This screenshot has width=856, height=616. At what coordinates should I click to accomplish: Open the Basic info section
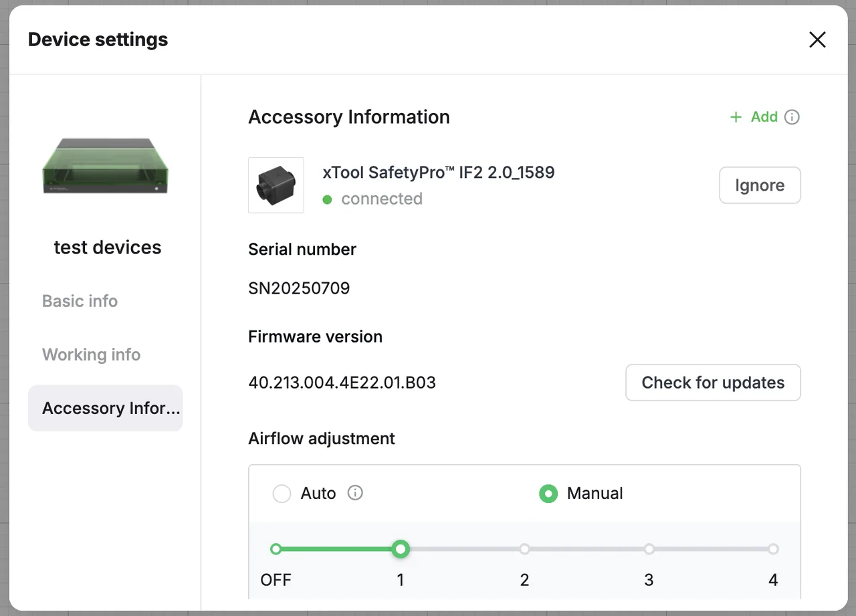(x=80, y=301)
